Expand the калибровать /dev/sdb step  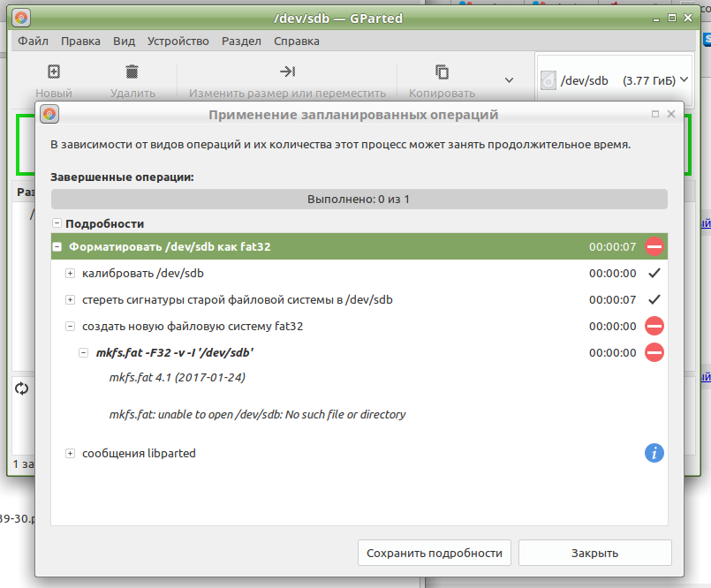click(71, 274)
